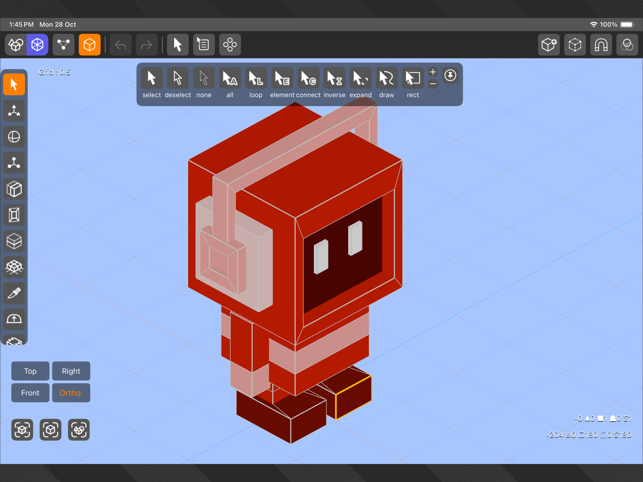This screenshot has width=643, height=482.
Task: Click the robot's left white eye
Action: click(321, 257)
